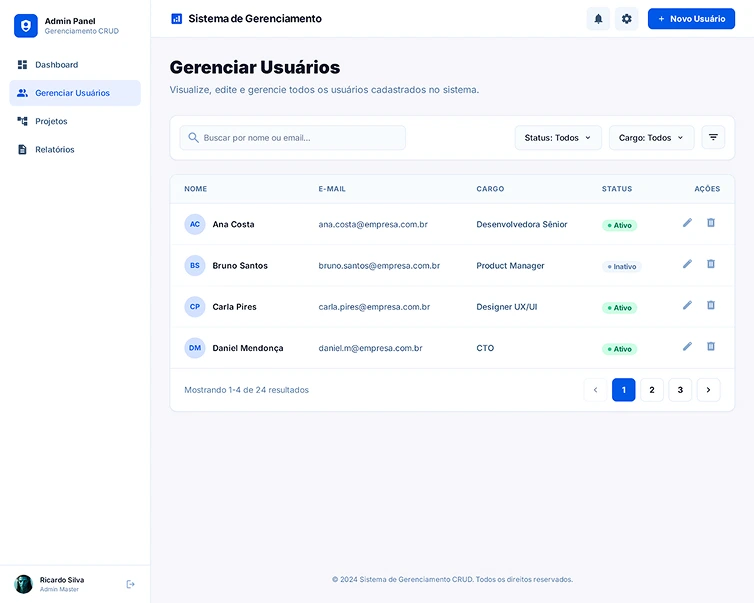Click the logout icon beside Ricardo Silva
This screenshot has width=754, height=603.
point(131,584)
